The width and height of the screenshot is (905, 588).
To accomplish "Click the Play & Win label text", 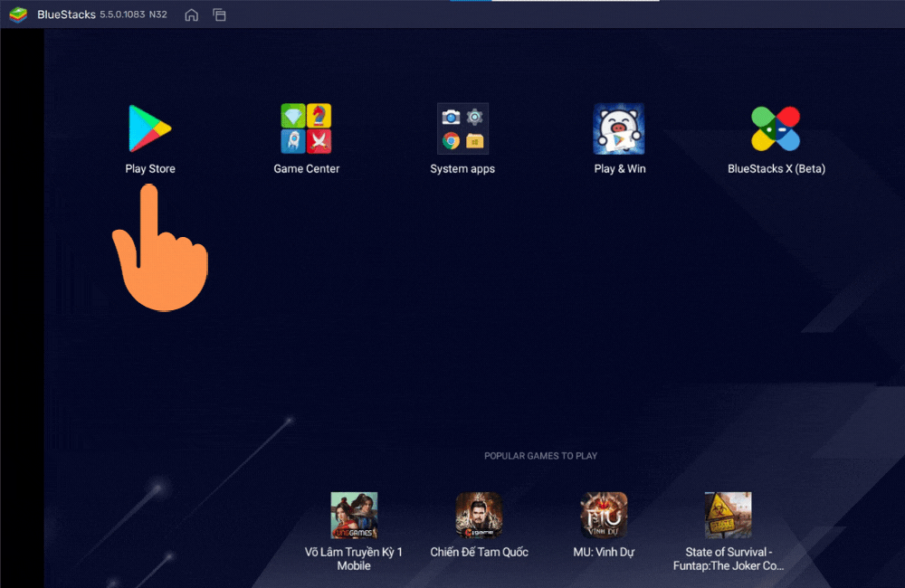I will 620,168.
